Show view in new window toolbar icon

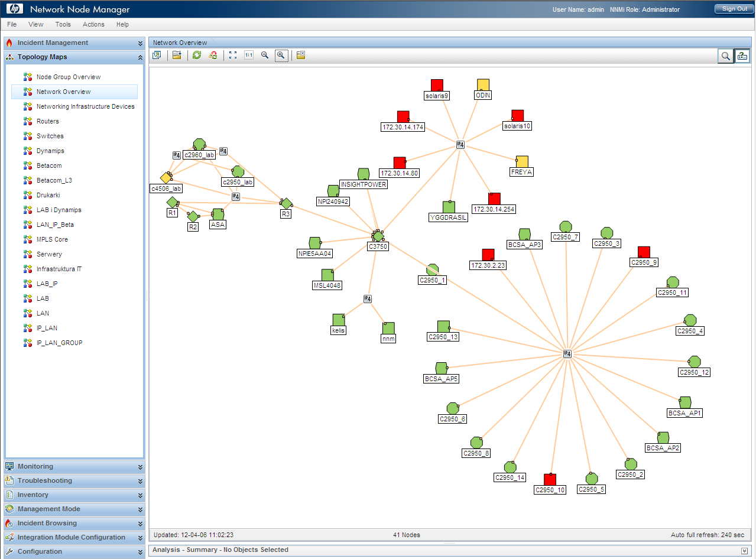pyautogui.click(x=157, y=55)
